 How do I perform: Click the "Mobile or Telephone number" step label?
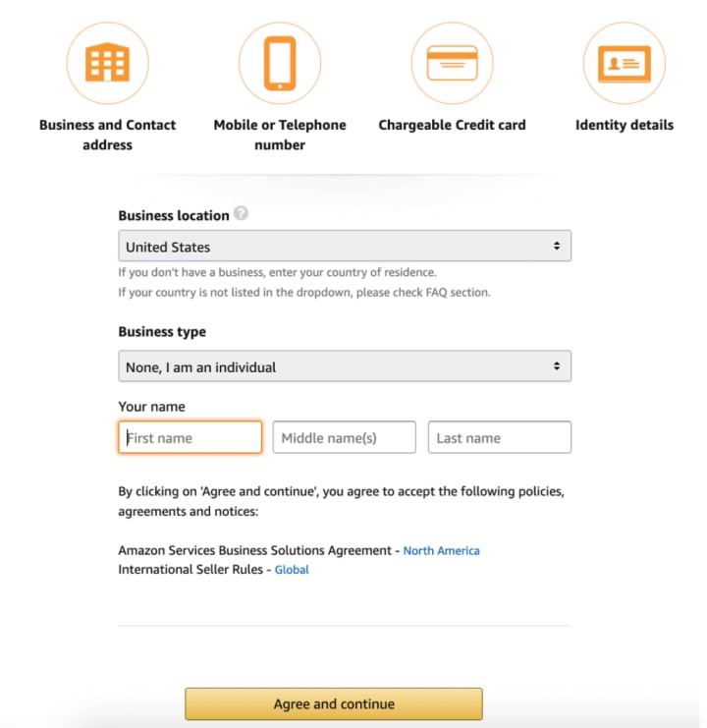point(280,135)
